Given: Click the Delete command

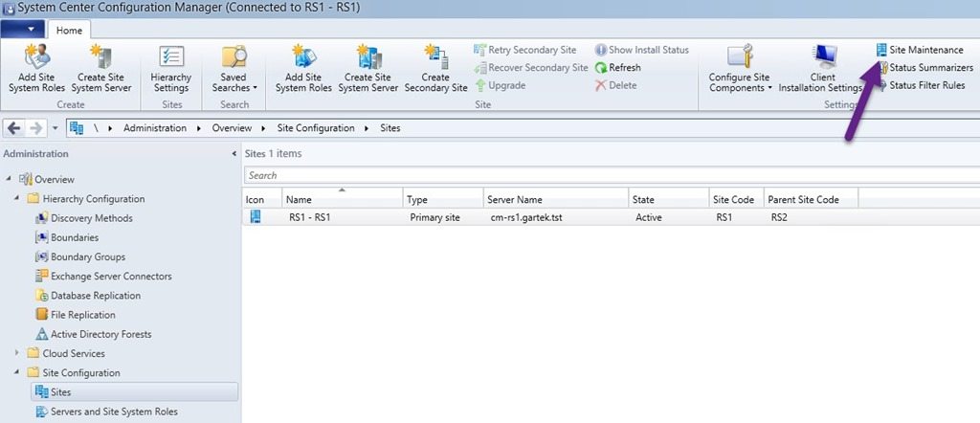Looking at the screenshot, I should coord(615,85).
